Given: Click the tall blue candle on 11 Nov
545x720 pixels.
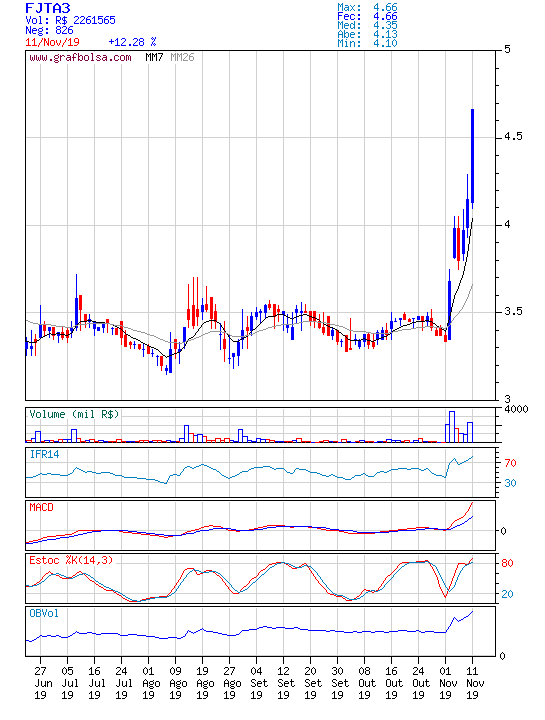Looking at the screenshot, I should coord(472,156).
